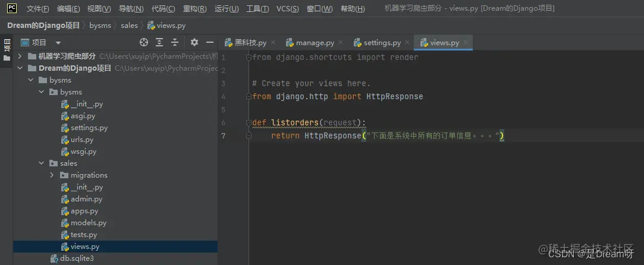Fold the import block at line 1
Viewport: 644px width, 265px height.
249,58
